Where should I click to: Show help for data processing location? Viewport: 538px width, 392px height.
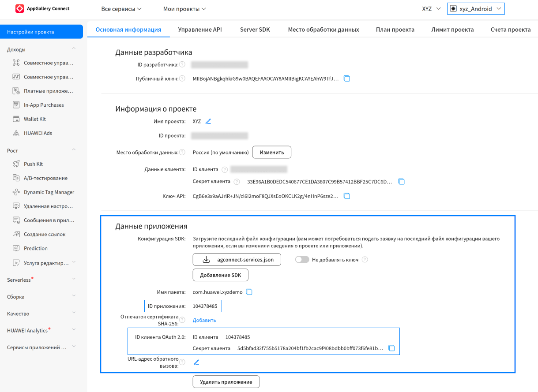pyautogui.click(x=182, y=153)
